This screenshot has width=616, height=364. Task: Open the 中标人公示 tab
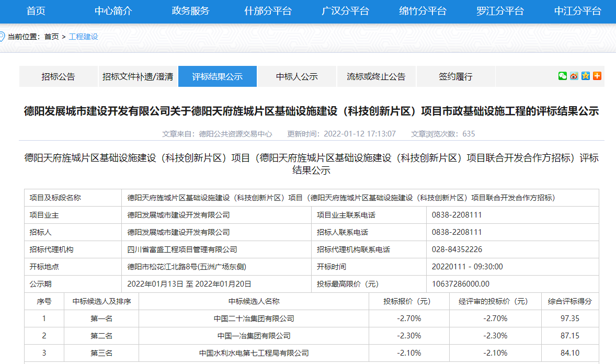[297, 76]
